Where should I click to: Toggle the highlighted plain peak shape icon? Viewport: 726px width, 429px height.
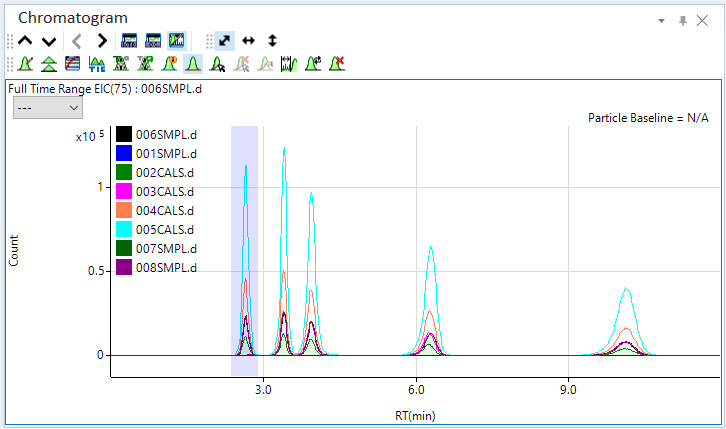point(193,64)
